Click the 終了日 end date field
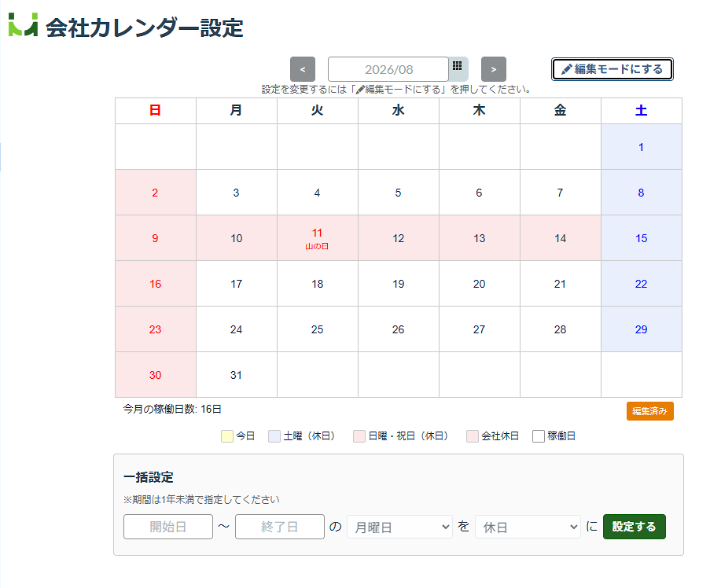The image size is (710, 588). [280, 527]
